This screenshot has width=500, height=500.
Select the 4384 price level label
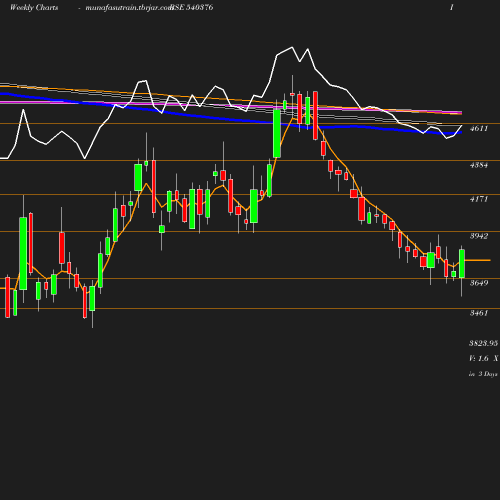pyautogui.click(x=479, y=165)
